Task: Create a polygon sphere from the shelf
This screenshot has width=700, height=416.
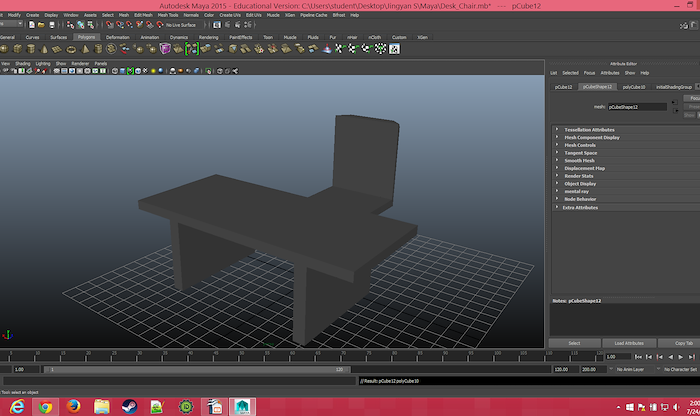Action: (x=4, y=48)
